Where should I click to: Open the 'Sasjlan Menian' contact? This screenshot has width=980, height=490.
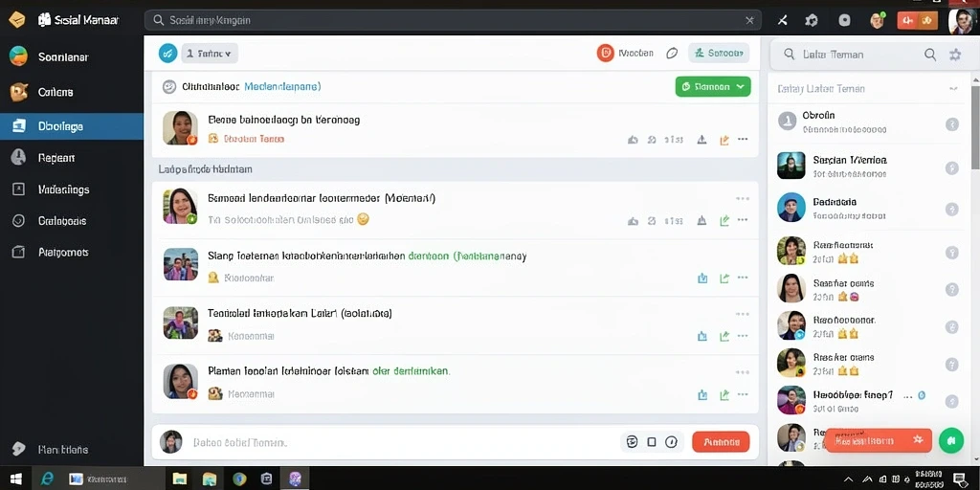(868, 167)
